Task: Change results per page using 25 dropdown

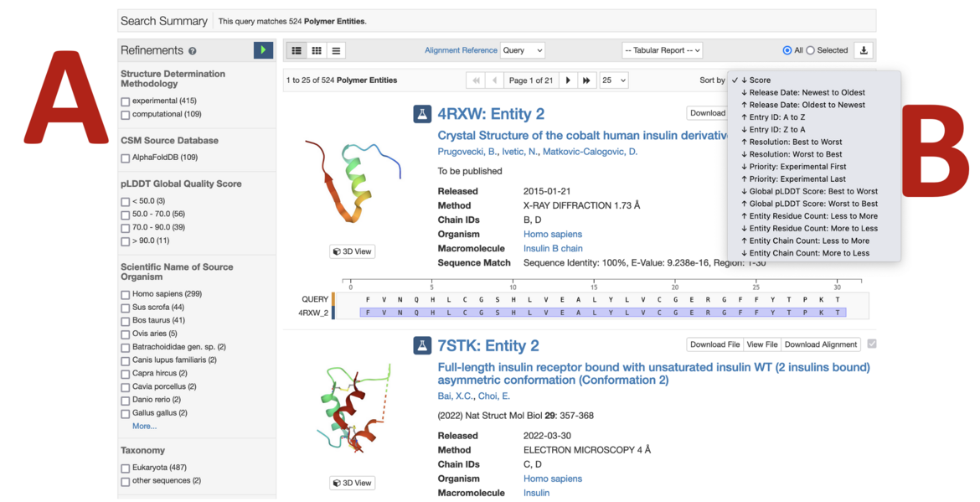Action: click(614, 80)
